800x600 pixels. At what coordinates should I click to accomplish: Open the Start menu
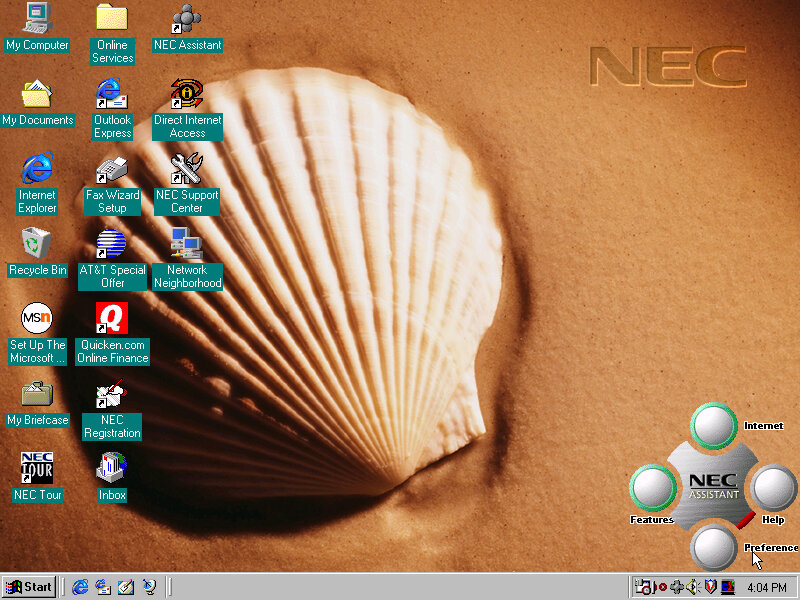pos(29,587)
